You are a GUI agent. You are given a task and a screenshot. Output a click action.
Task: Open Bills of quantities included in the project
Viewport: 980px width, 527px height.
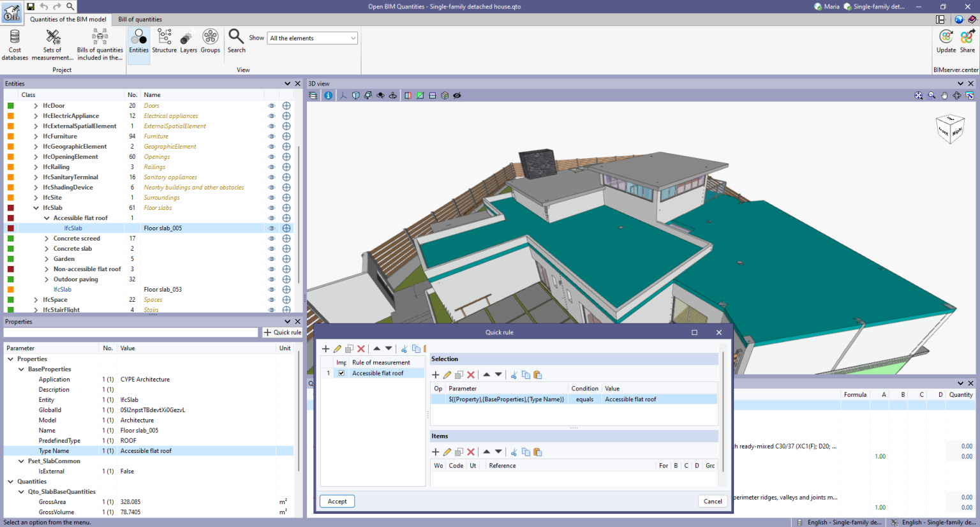point(100,45)
